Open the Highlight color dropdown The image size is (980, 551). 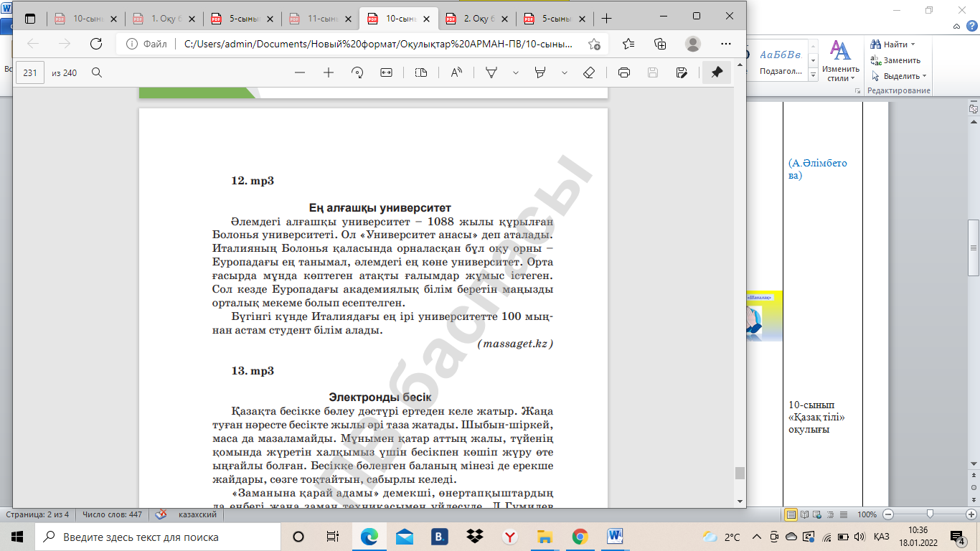click(x=565, y=72)
